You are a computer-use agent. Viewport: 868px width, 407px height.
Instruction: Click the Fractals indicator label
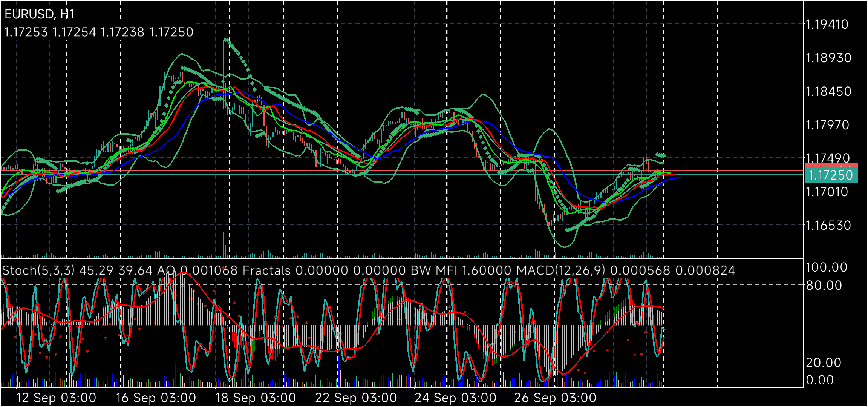[x=267, y=270]
